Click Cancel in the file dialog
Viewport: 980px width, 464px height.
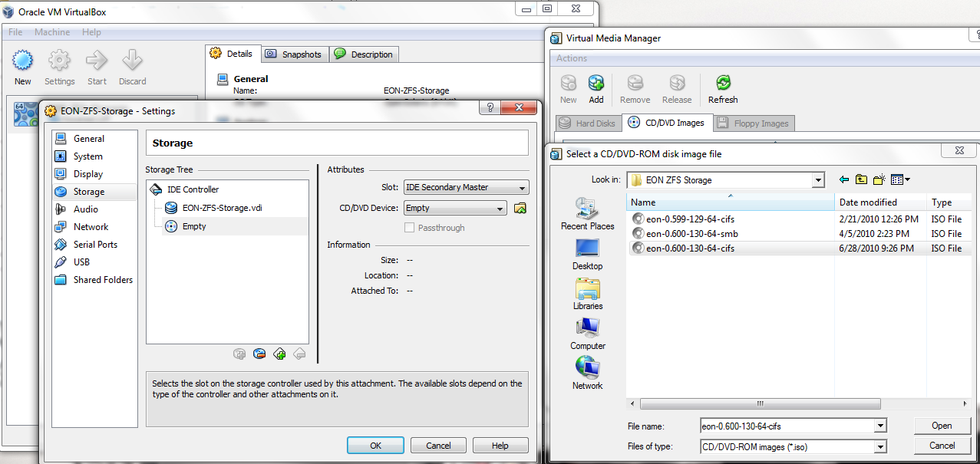pyautogui.click(x=942, y=446)
